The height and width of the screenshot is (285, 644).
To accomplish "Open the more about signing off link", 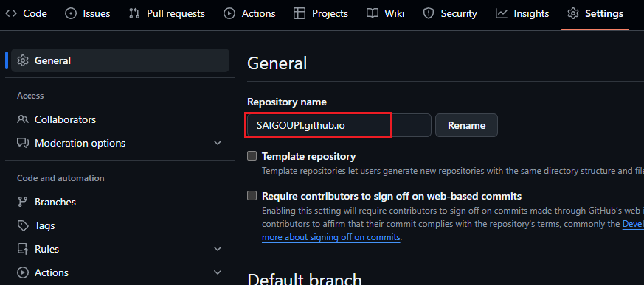I will pos(331,237).
